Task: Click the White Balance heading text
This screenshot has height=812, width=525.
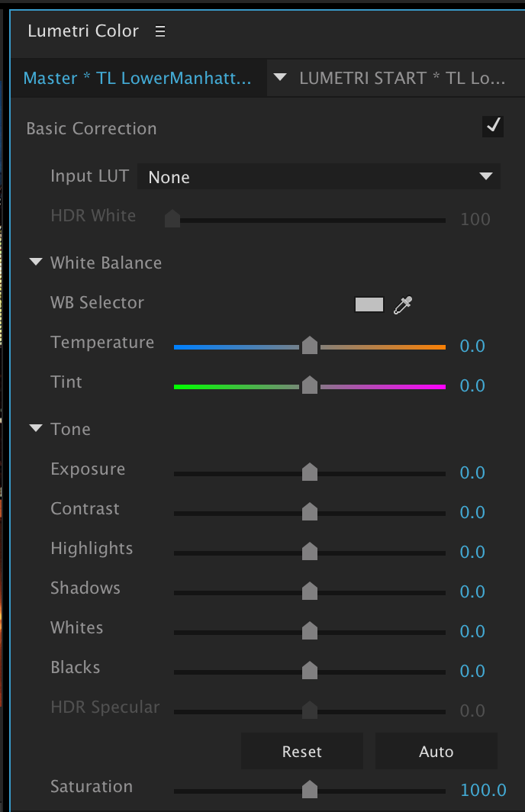Action: coord(106,263)
